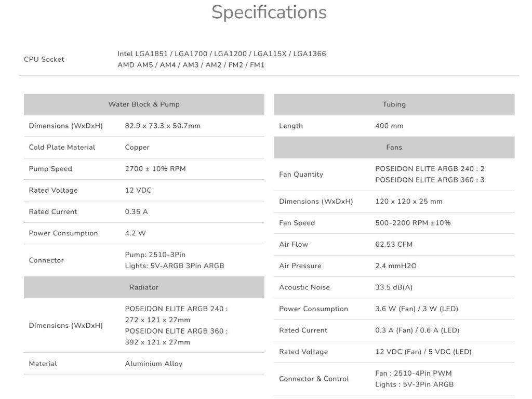Click the Fans section header

394,148
